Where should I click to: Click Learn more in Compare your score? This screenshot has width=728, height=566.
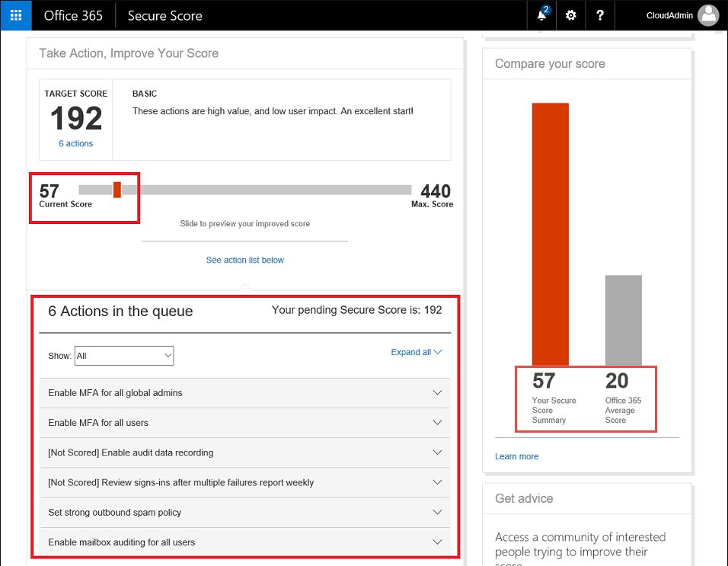(516, 456)
